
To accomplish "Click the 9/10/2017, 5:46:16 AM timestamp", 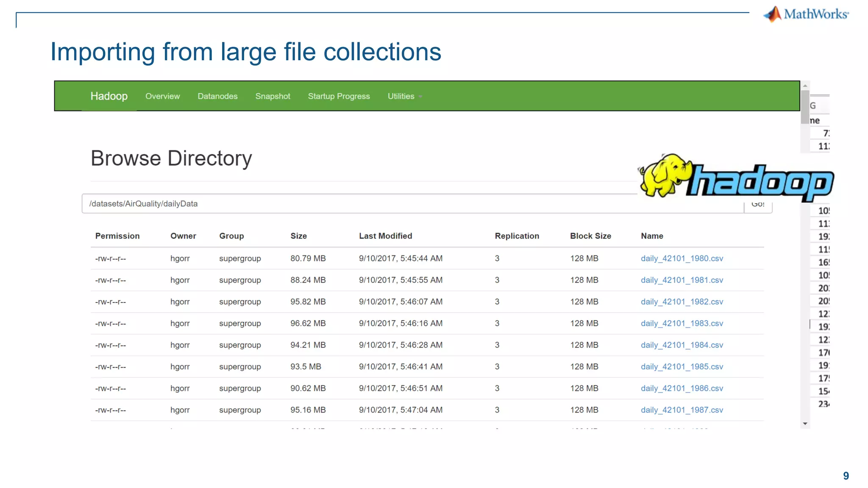I will point(401,323).
